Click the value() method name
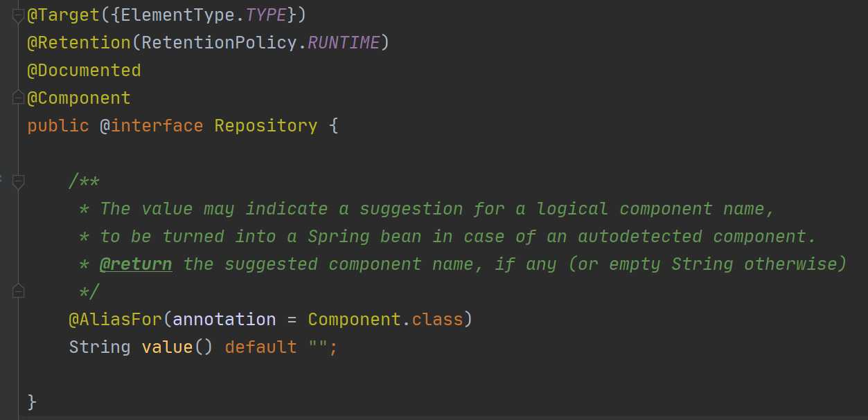 (167, 347)
